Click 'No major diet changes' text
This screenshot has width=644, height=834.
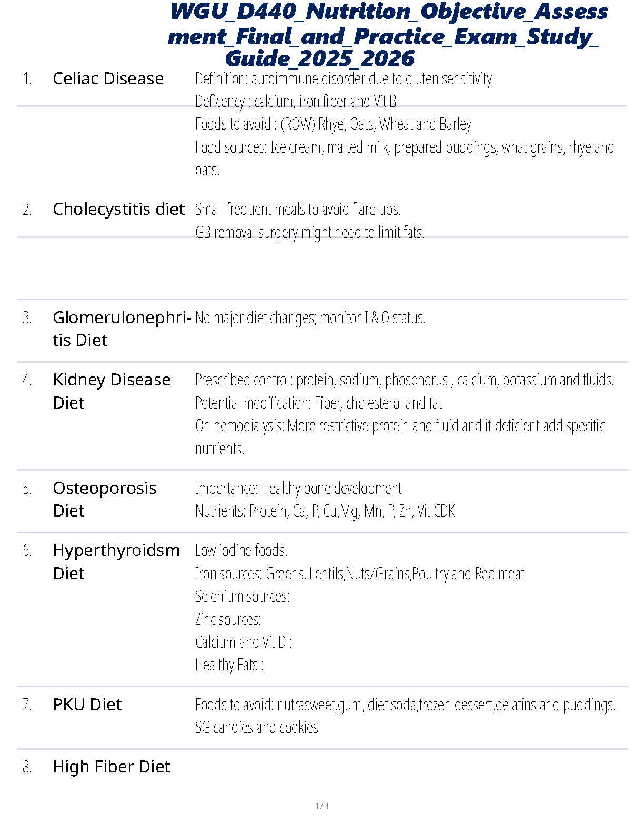[310, 318]
